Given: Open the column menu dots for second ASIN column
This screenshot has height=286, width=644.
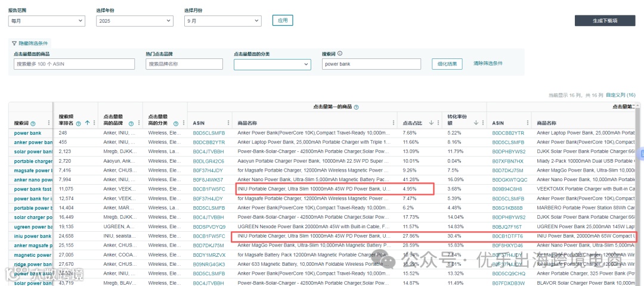Looking at the screenshot, I should (x=527, y=123).
